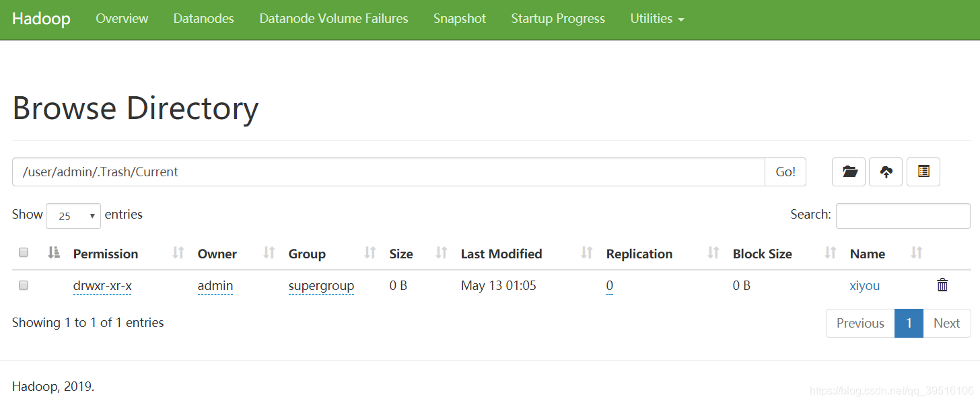This screenshot has height=403, width=980.
Task: Click the Next pagination button
Action: [946, 323]
